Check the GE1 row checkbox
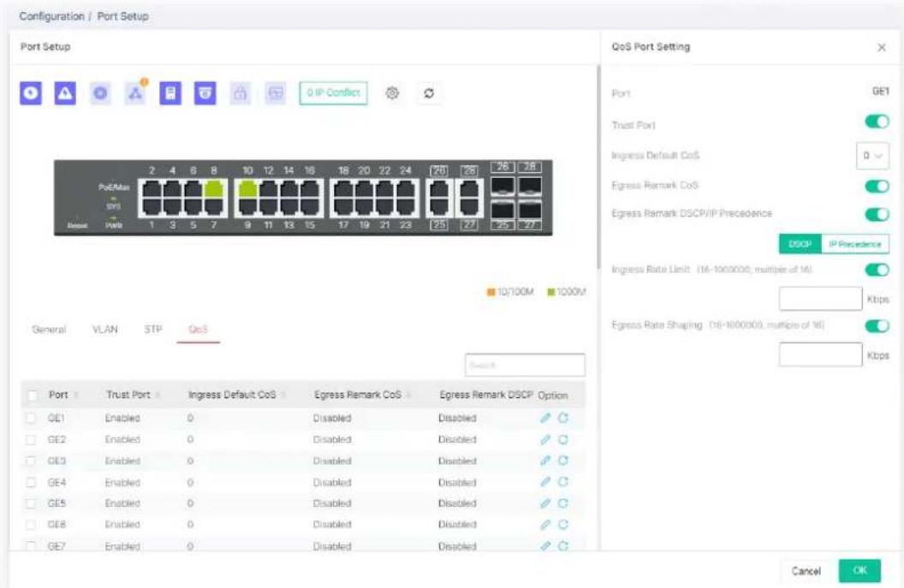The image size is (904, 588). (x=31, y=418)
